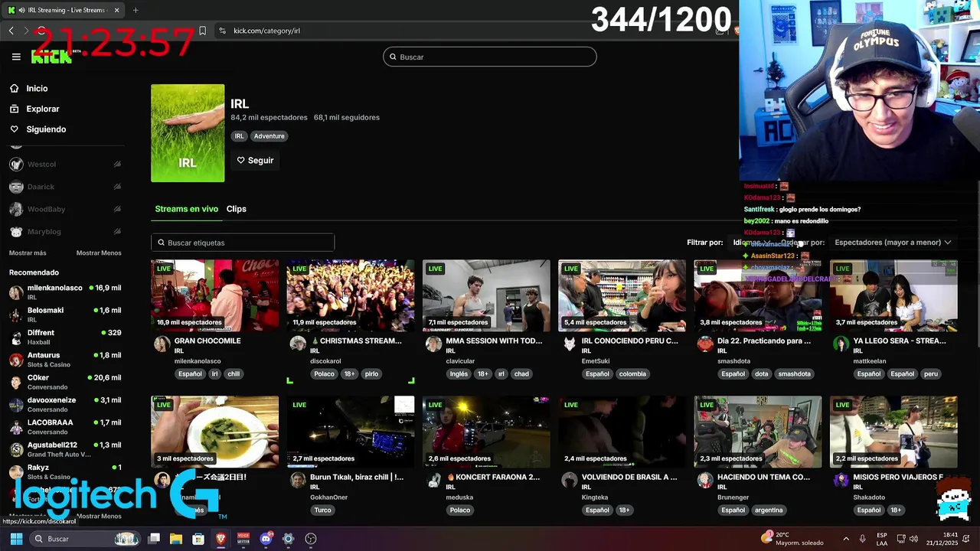Image resolution: width=980 pixels, height=551 pixels.
Task: Click discokarol avatar under CHRISTMAS STREAM
Action: coord(298,344)
